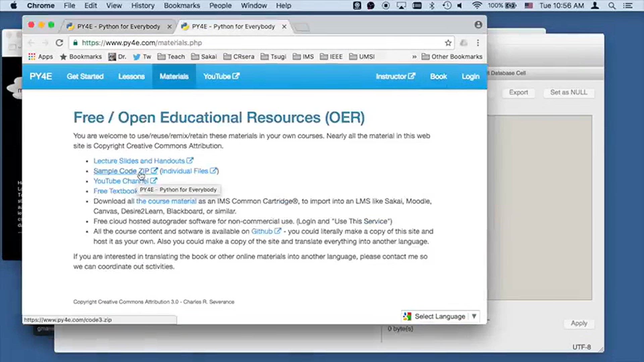
Task: Open the Apple menu
Action: [x=14, y=6]
